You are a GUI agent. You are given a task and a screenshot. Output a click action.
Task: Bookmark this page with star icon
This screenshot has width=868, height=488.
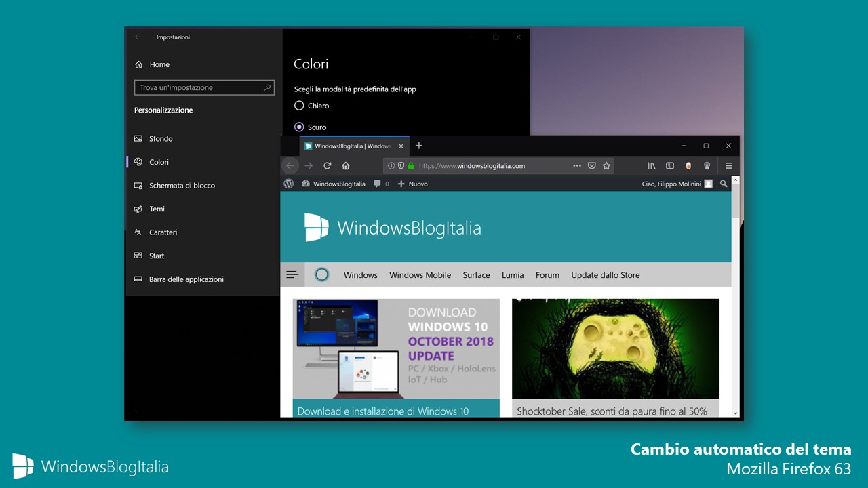click(607, 165)
